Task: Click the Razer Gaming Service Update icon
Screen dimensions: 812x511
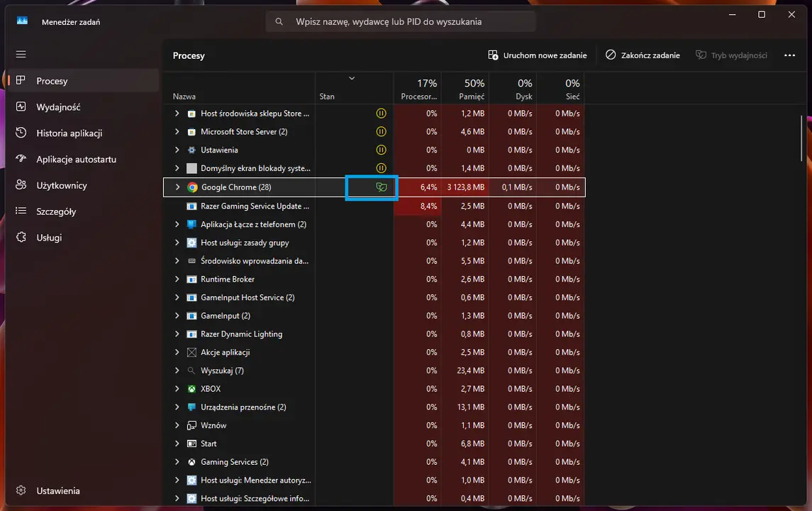Action: [191, 207]
